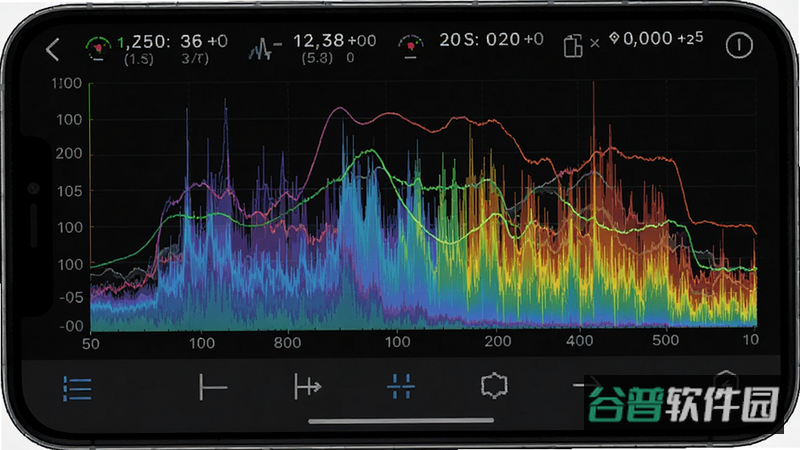The height and width of the screenshot is (450, 800).
Task: Tap the (1.S) sub-label
Action: coord(139,59)
